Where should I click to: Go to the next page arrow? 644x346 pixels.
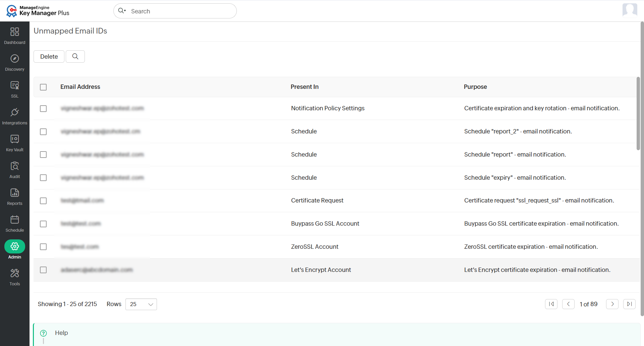pos(612,304)
